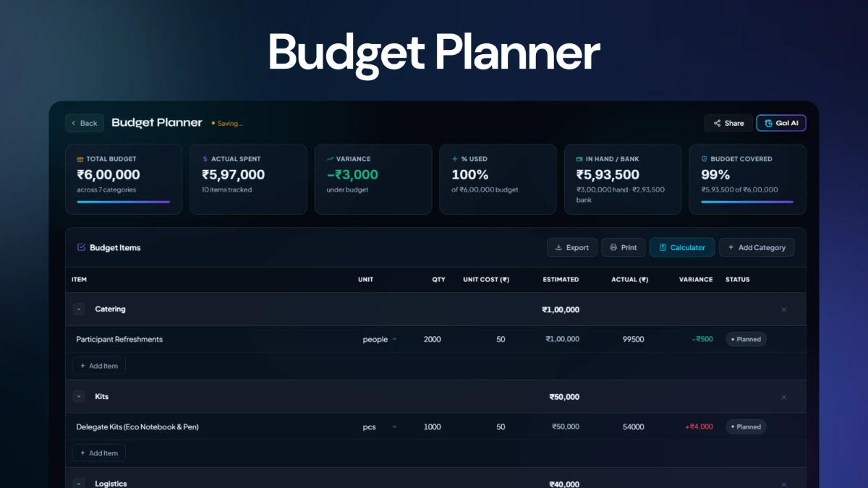
Task: Edit actual amount 99500
Action: pos(633,339)
